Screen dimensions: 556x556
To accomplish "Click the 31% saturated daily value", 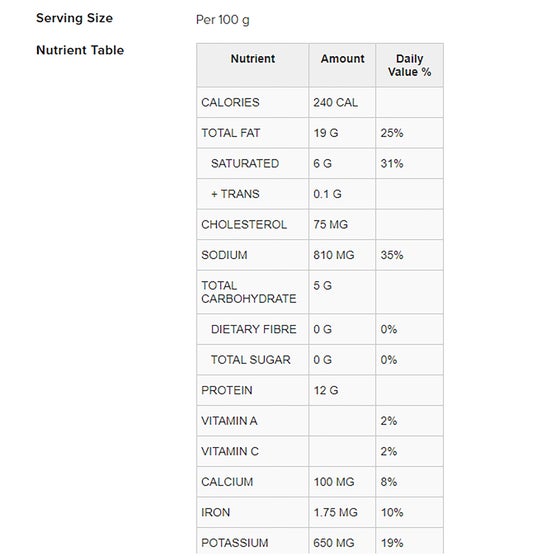I will tap(392, 163).
